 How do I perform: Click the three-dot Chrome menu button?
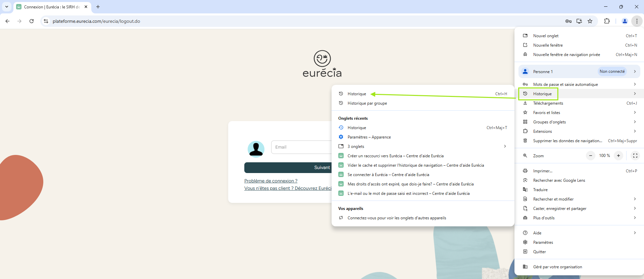click(637, 21)
